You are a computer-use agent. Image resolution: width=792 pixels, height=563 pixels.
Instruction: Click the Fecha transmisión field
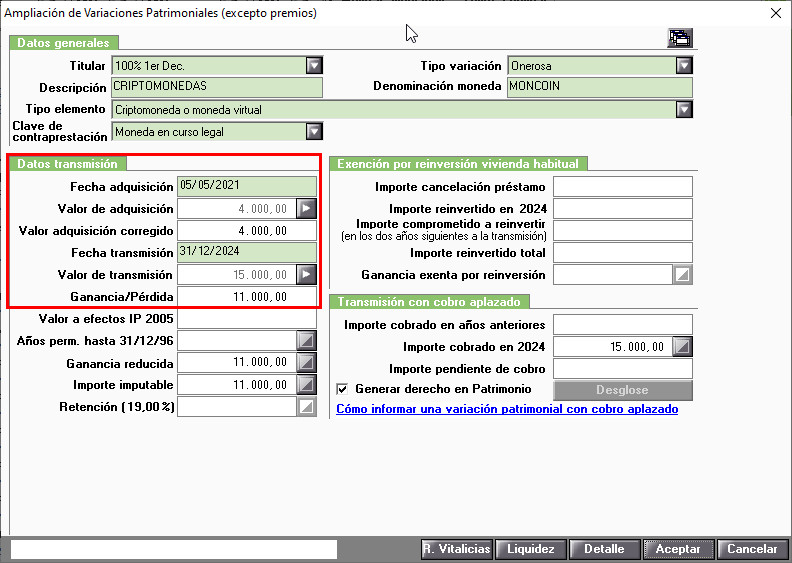247,252
